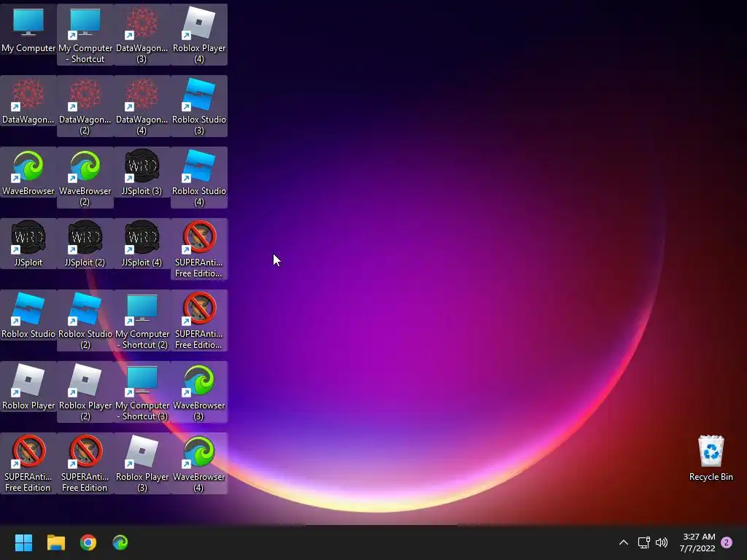
Task: Select the Roblox Player (4) shortcut
Action: coord(199,34)
